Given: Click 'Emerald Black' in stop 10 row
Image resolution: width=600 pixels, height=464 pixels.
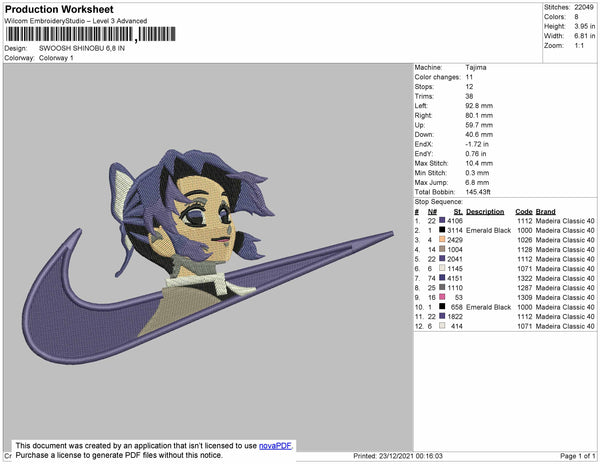Looking at the screenshot, I should pyautogui.click(x=489, y=307).
